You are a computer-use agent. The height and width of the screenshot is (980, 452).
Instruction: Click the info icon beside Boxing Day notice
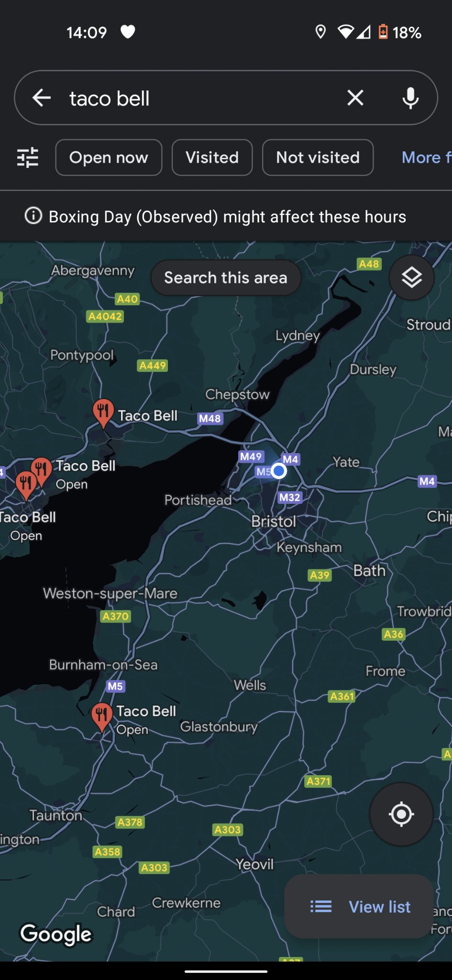click(x=33, y=216)
